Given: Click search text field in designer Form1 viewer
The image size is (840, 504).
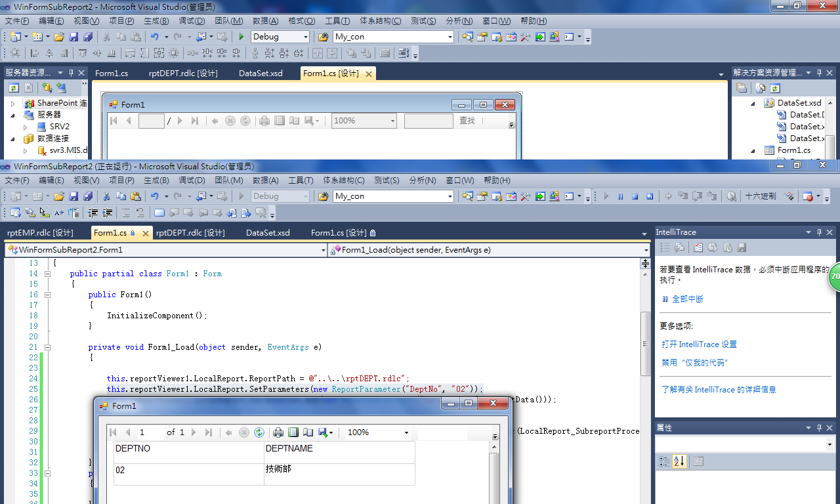Looking at the screenshot, I should click(429, 121).
